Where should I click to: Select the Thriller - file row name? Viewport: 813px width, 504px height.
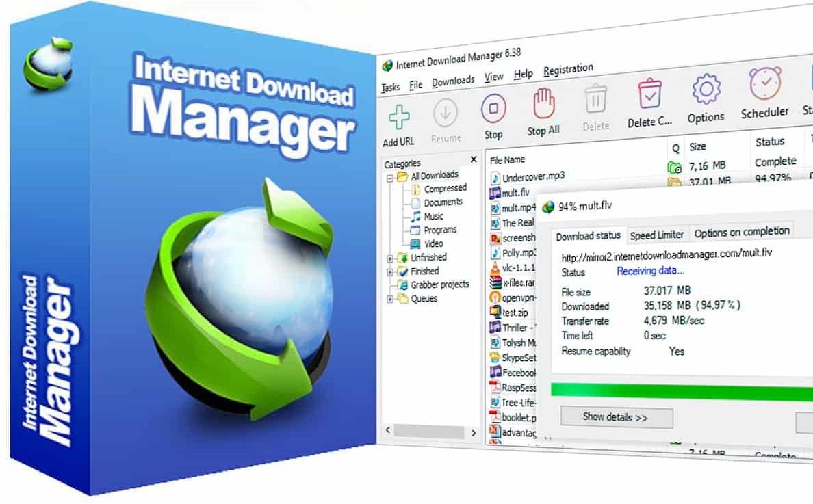519,328
